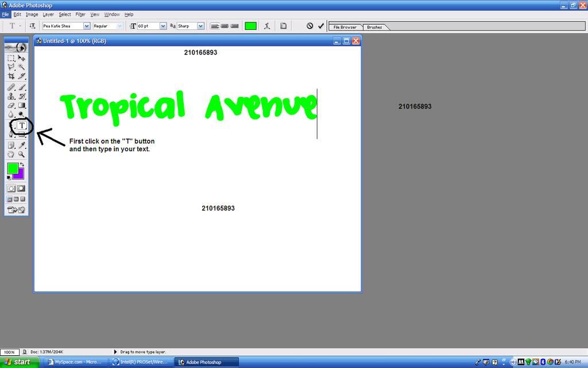Open Create Warped Text dialog
The width and height of the screenshot is (588, 368).
(267, 26)
